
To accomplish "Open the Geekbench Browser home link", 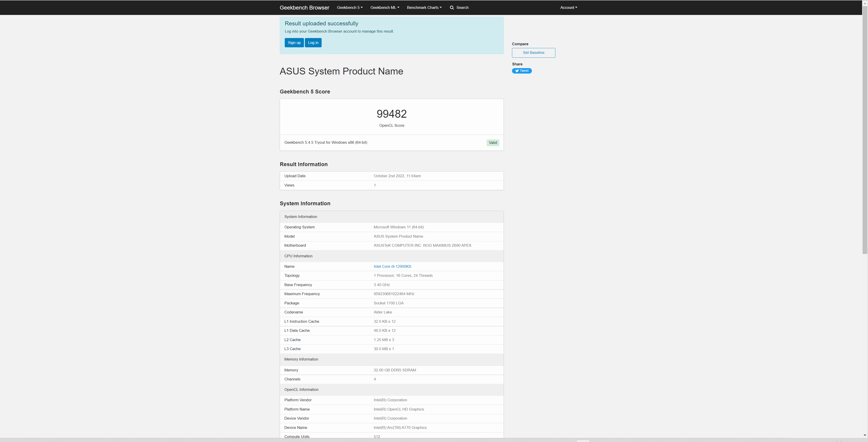I will pos(304,7).
